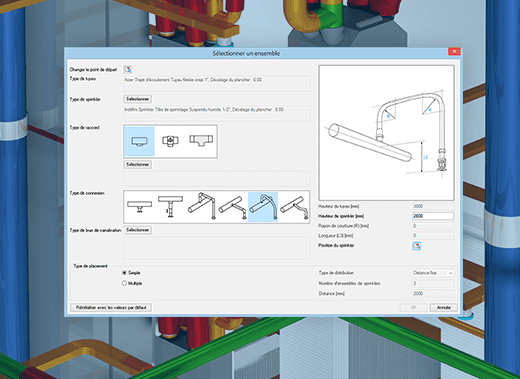Pick the curved return bend connection icon
520x379 pixels.
[x=263, y=207]
